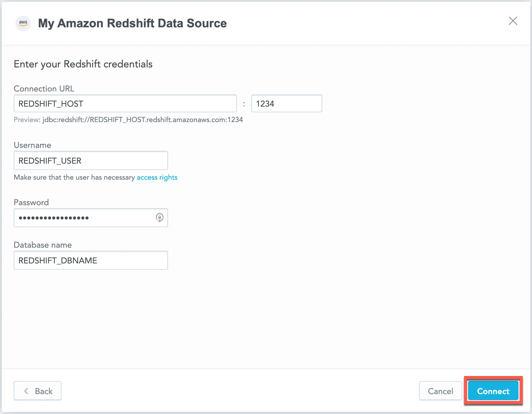The width and height of the screenshot is (532, 414).
Task: Click the dialog title My Amazon Redshift Data Source
Action: 132,23
